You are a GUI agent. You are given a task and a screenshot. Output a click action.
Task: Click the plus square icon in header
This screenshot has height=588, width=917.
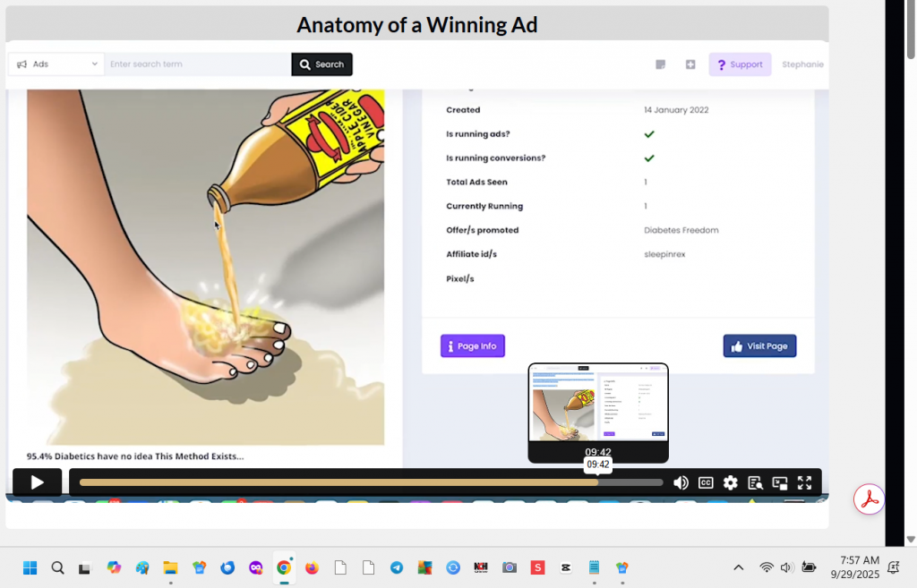pos(690,64)
